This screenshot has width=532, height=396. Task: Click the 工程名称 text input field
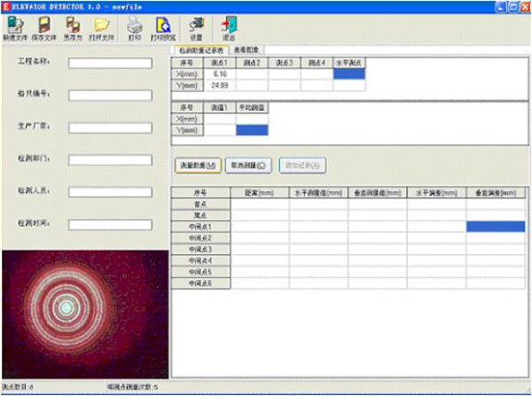point(111,63)
